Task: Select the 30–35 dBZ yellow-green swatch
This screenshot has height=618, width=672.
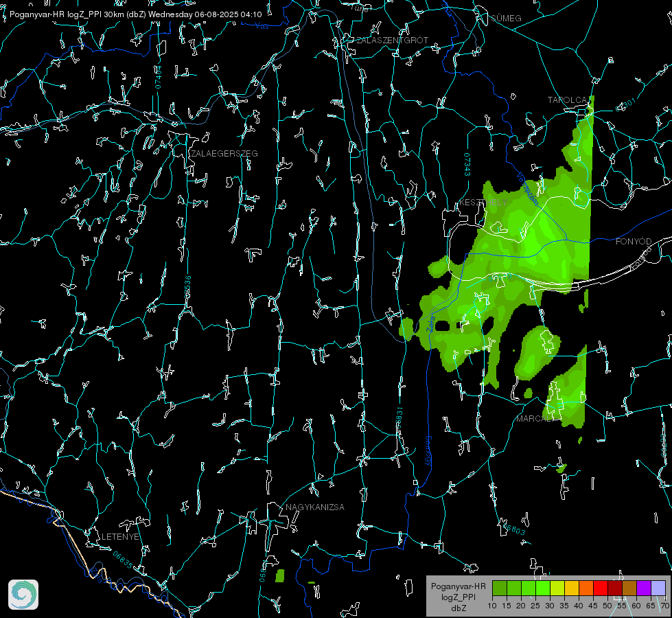Action: 557,588
